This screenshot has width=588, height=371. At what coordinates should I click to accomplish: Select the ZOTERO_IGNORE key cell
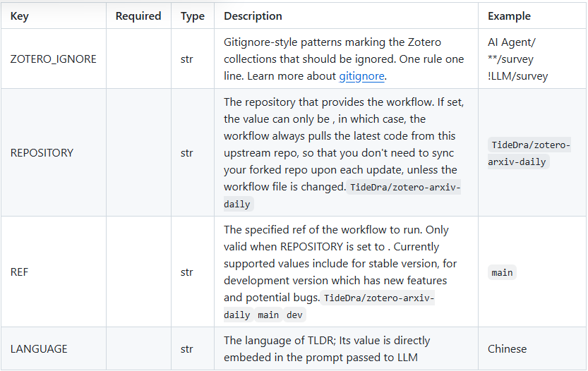54,59
